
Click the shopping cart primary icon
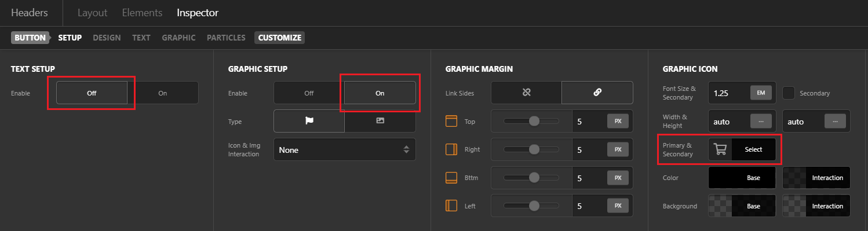coord(720,149)
